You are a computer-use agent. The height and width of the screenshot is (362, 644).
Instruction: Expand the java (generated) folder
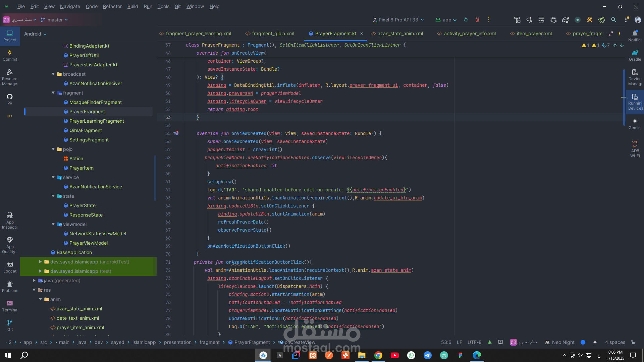click(34, 281)
